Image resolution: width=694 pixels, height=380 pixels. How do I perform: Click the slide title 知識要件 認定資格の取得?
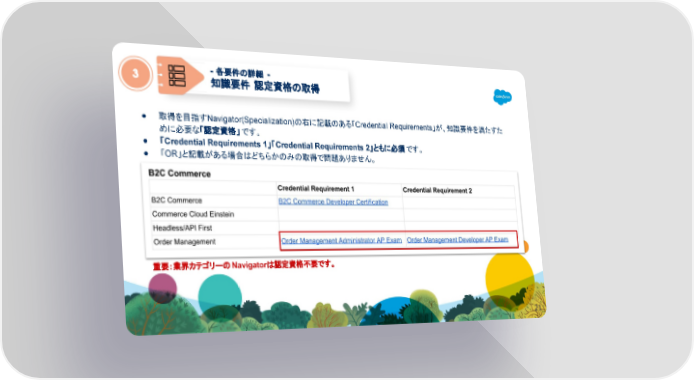pyautogui.click(x=265, y=85)
